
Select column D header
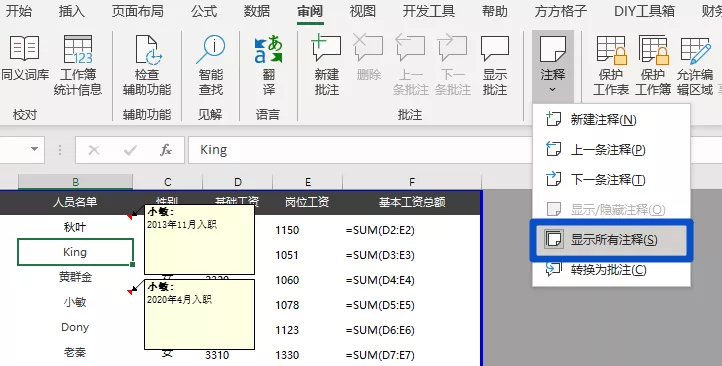point(238,182)
